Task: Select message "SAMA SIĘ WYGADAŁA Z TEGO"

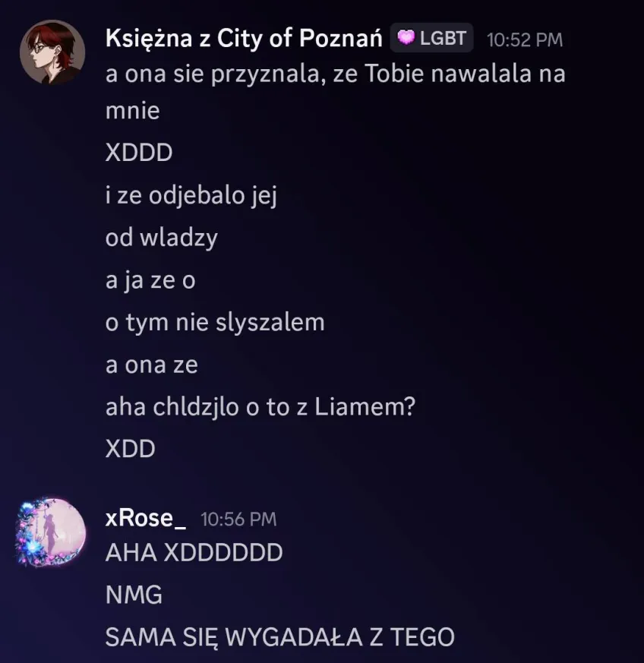Action: (x=280, y=637)
